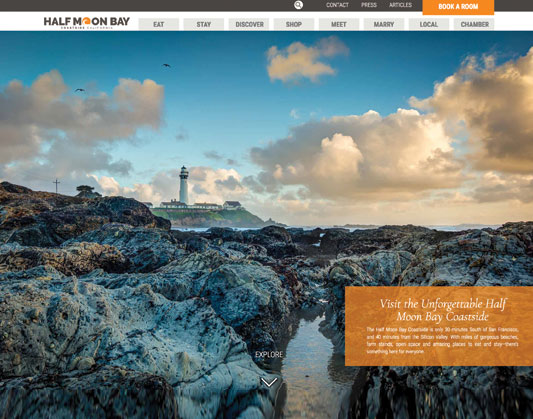The width and height of the screenshot is (533, 419).
Task: Go to Half Moon Bay logo homepage
Action: pyautogui.click(x=87, y=22)
